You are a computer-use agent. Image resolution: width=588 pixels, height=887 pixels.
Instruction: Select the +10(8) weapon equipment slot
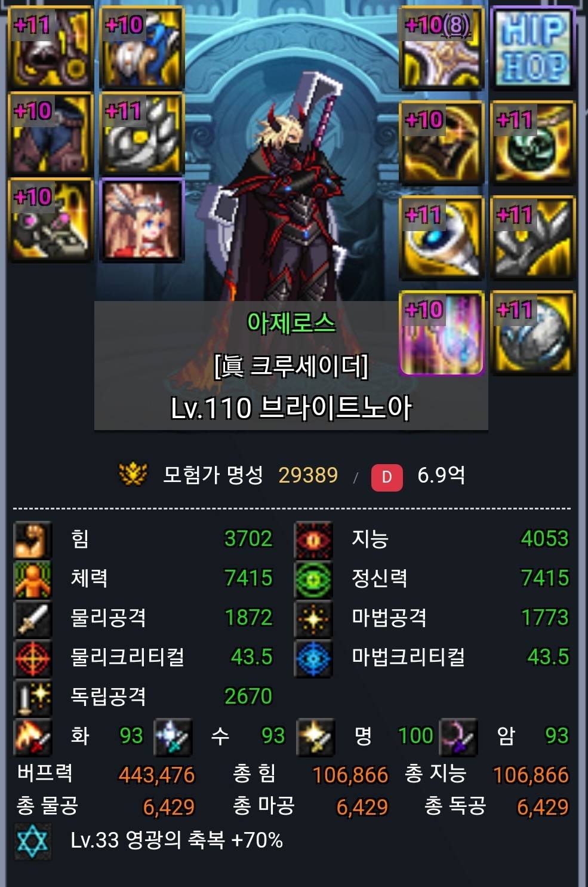coord(441,48)
